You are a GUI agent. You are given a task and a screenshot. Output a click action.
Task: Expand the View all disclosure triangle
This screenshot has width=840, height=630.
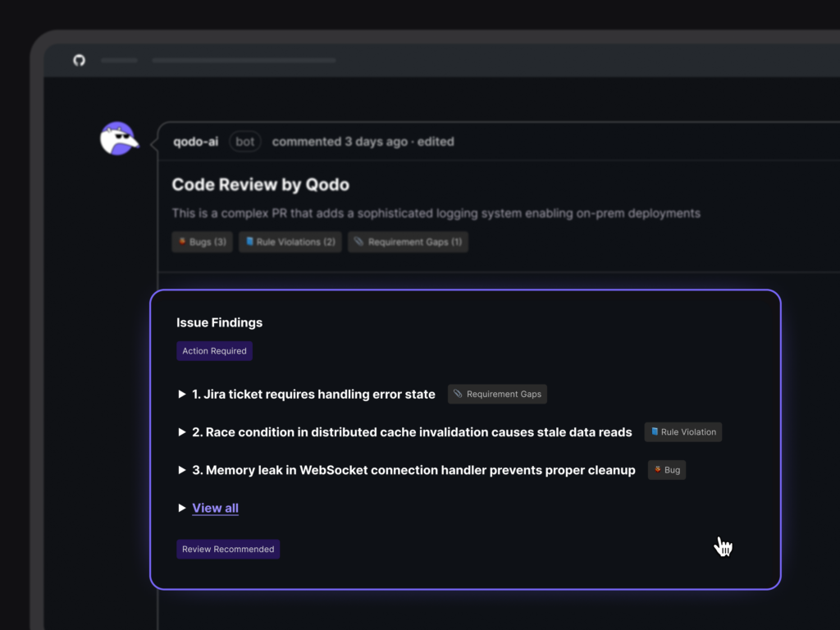pos(182,509)
